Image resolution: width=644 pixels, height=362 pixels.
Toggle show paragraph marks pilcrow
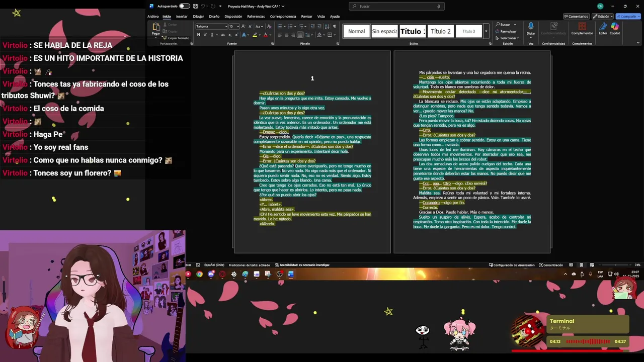334,26
